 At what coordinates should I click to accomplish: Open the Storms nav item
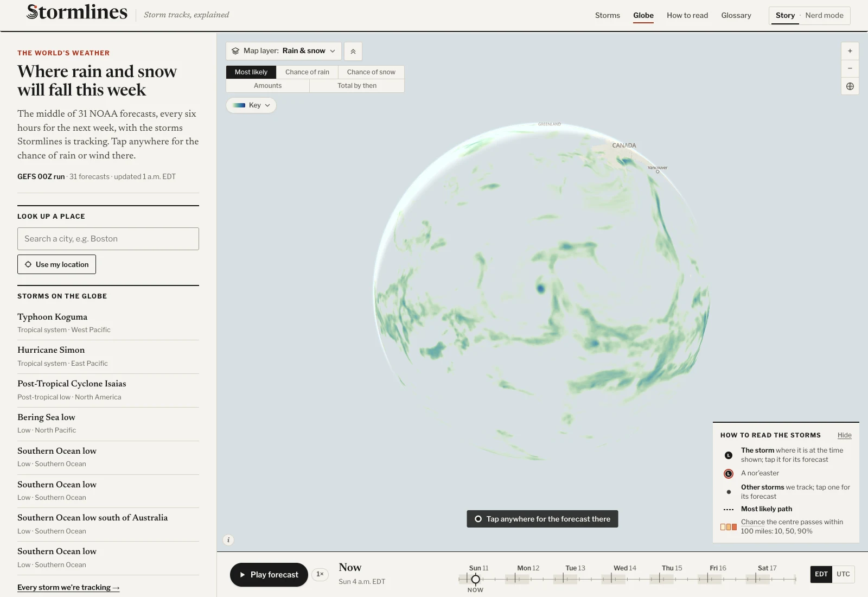607,16
